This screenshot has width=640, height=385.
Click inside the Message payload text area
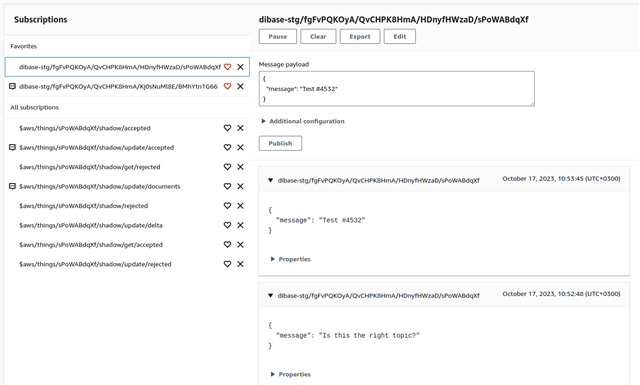click(x=397, y=89)
